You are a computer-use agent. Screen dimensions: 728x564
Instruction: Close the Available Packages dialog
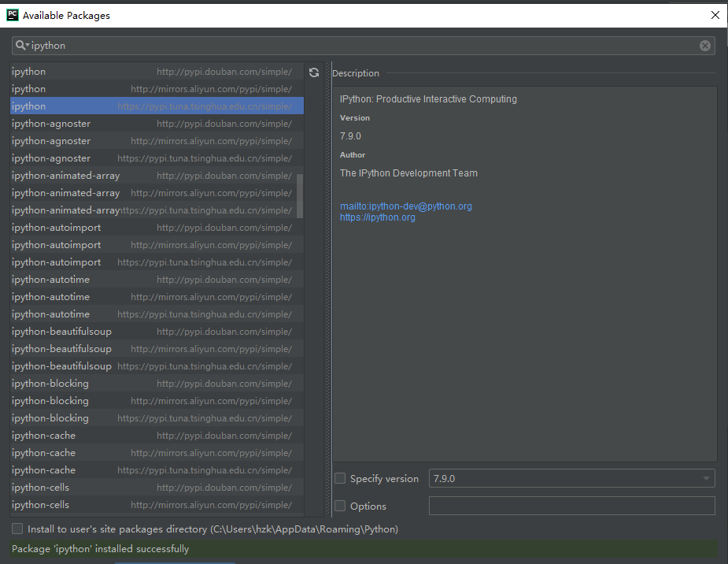715,15
